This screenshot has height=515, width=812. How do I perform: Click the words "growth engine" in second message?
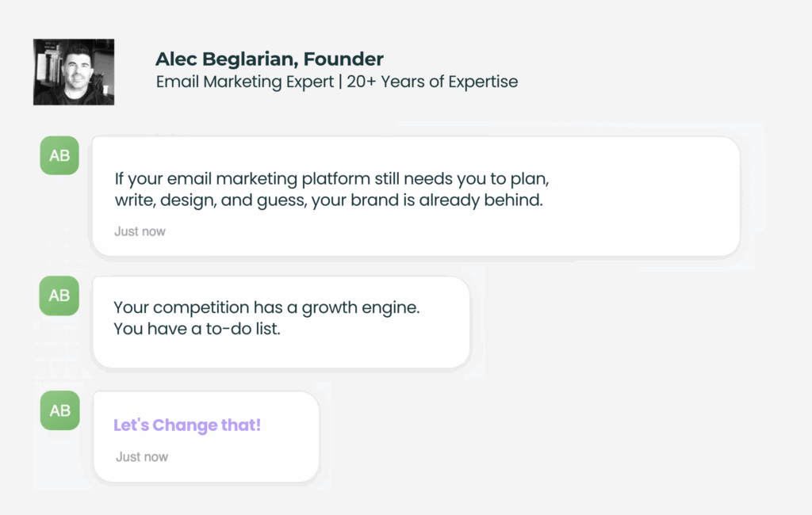click(x=361, y=307)
